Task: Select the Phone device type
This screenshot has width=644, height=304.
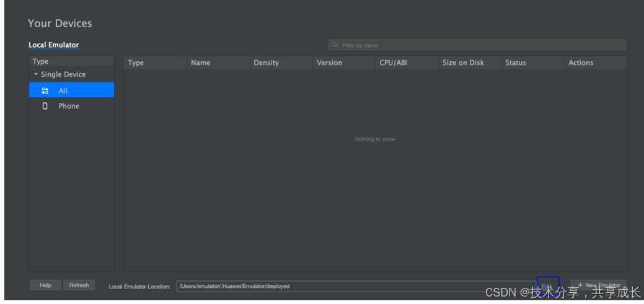Action: pos(69,106)
